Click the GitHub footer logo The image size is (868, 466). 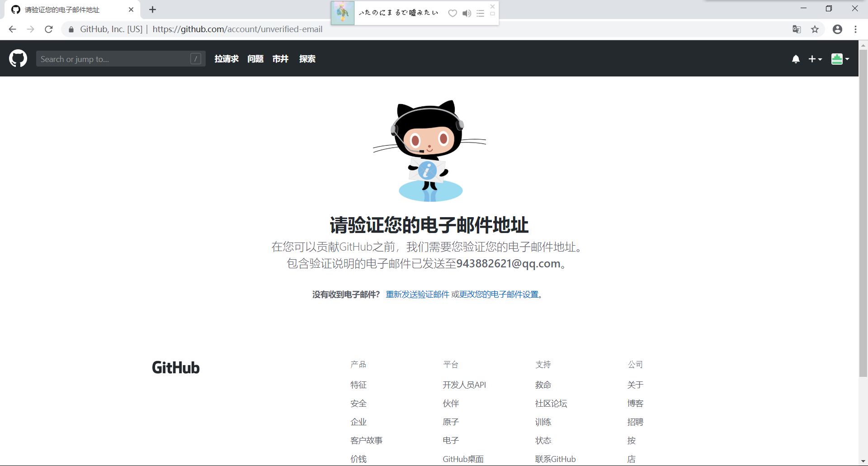point(176,367)
